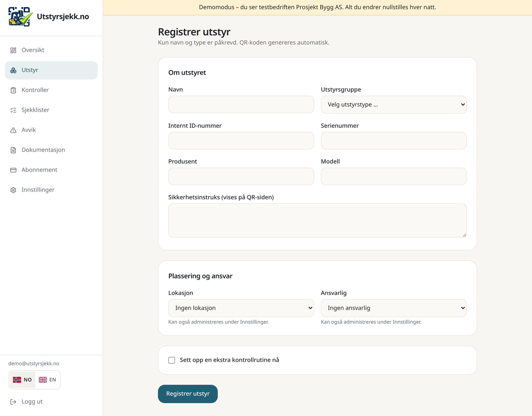Click into the Serienummer field
The image size is (532, 416).
pos(393,140)
